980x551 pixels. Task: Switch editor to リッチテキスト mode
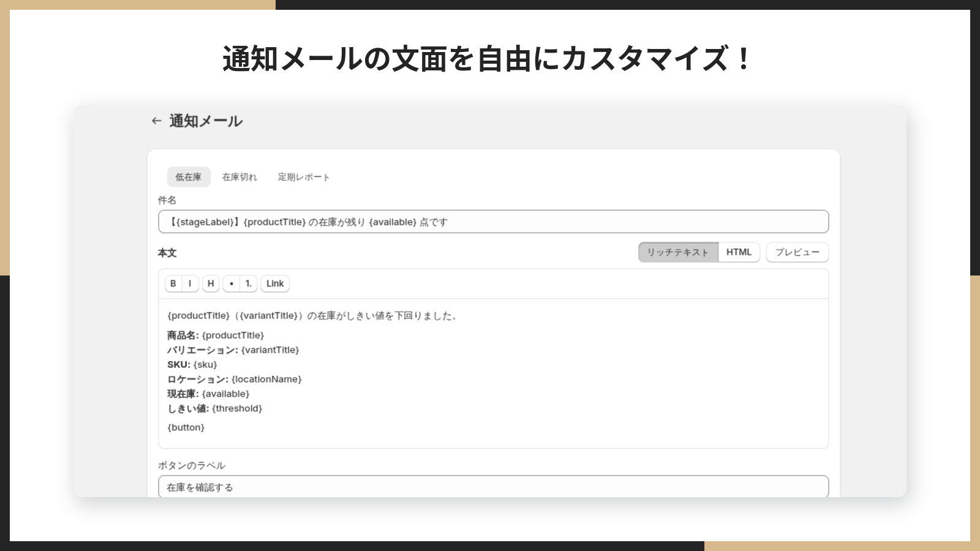[x=678, y=252]
